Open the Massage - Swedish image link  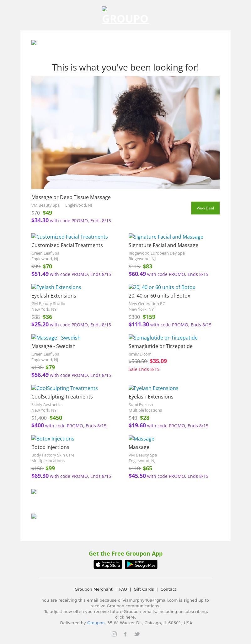[56, 338]
